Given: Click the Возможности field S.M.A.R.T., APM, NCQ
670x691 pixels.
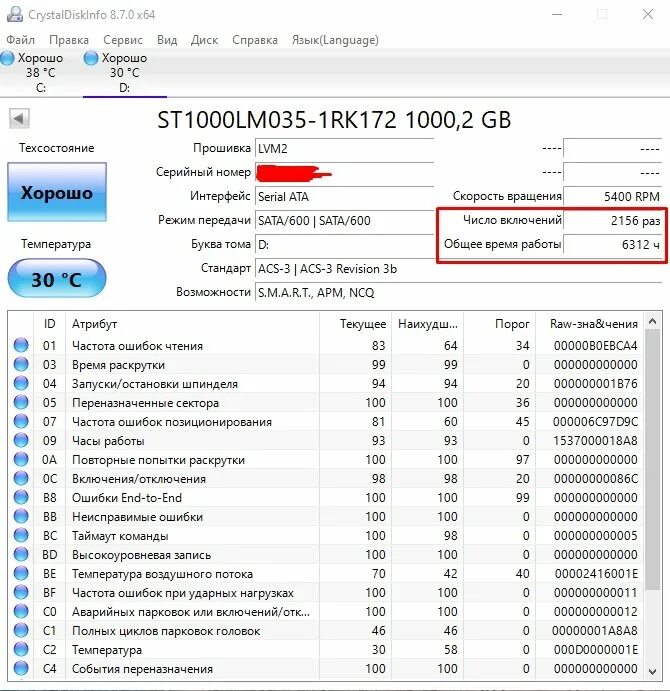Looking at the screenshot, I should click(458, 293).
